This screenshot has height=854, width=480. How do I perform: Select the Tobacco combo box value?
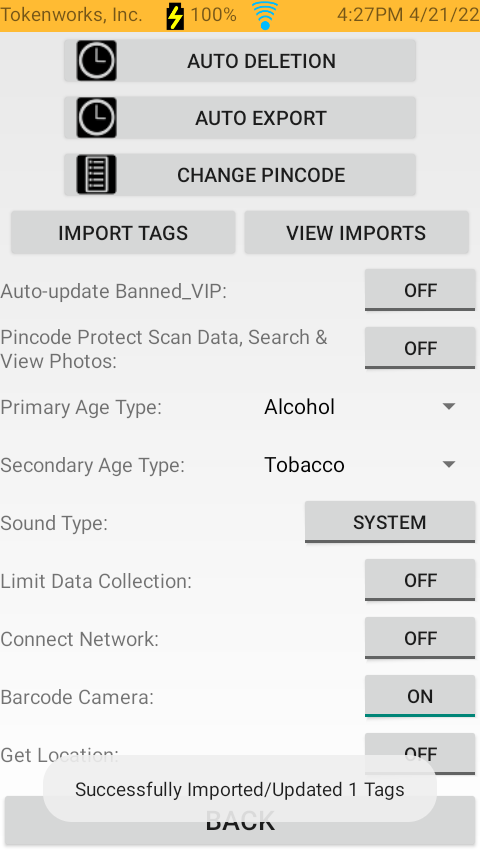360,465
